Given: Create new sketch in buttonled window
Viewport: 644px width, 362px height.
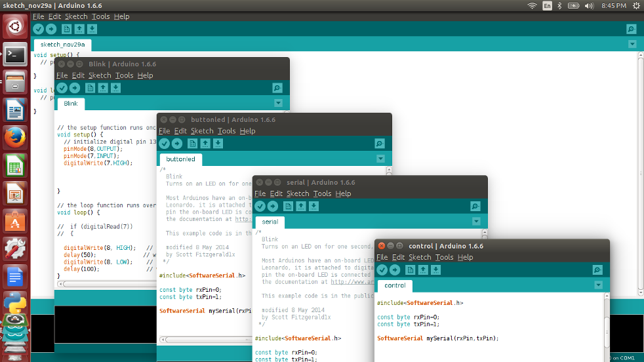Looking at the screenshot, I should click(x=192, y=144).
